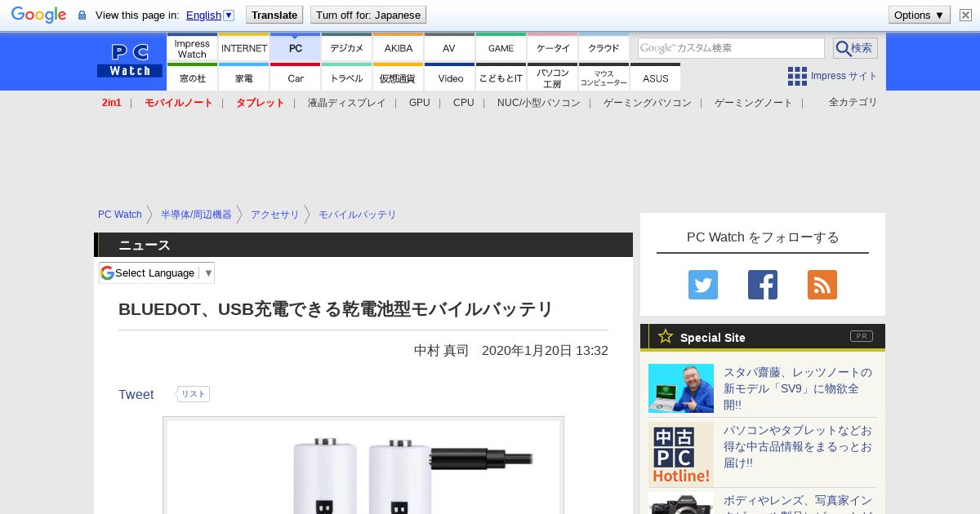Open the こどもとIT tab
The image size is (980, 514).
tap(501, 78)
